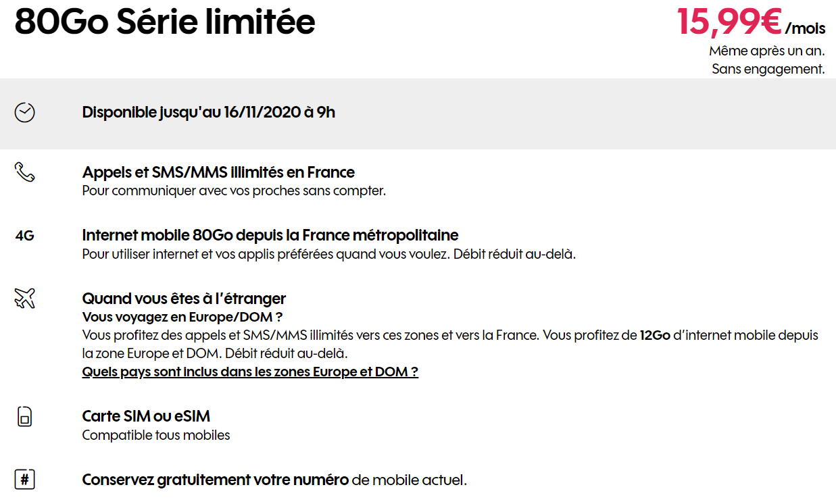
Task: Click the bold "12Go" roaming allowance
Action: (x=655, y=335)
